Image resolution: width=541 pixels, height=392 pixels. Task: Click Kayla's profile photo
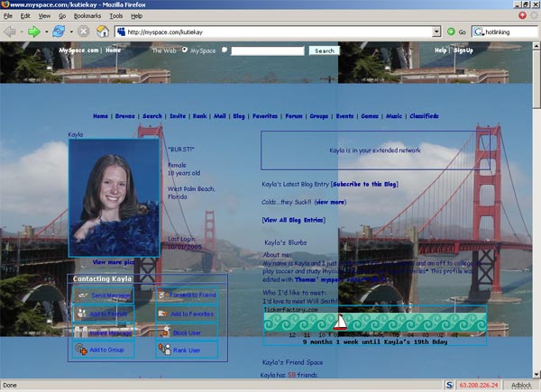pyautogui.click(x=114, y=197)
